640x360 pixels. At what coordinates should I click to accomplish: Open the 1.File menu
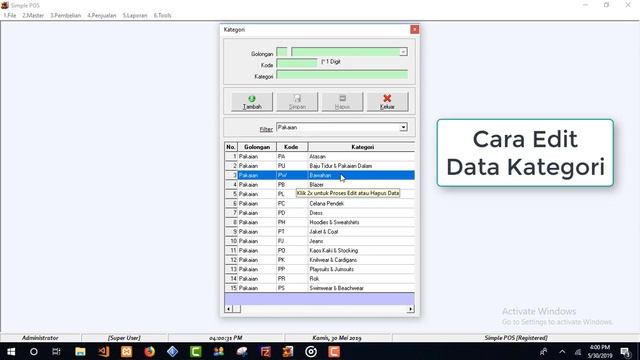10,16
